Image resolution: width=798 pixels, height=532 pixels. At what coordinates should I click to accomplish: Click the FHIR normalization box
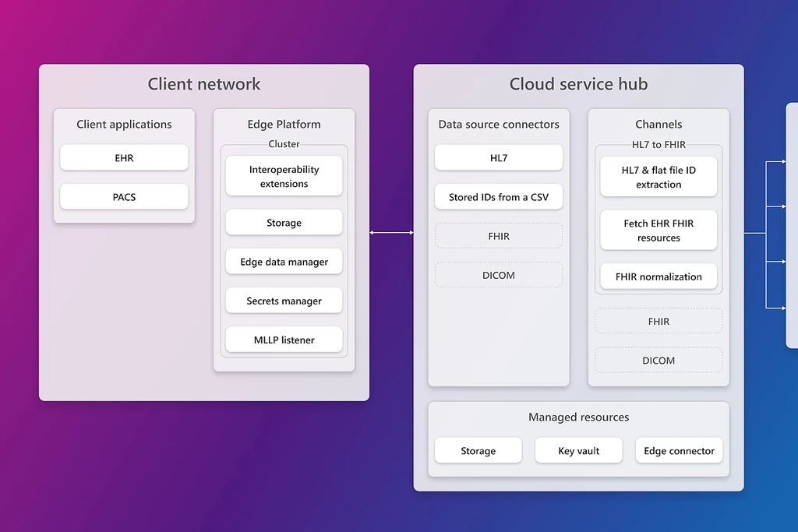pyautogui.click(x=659, y=277)
